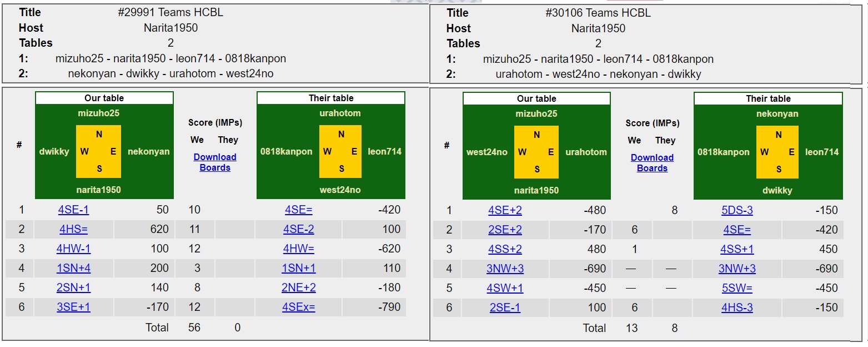Download Boards for match #30106
868x347 pixels.
[x=652, y=163]
